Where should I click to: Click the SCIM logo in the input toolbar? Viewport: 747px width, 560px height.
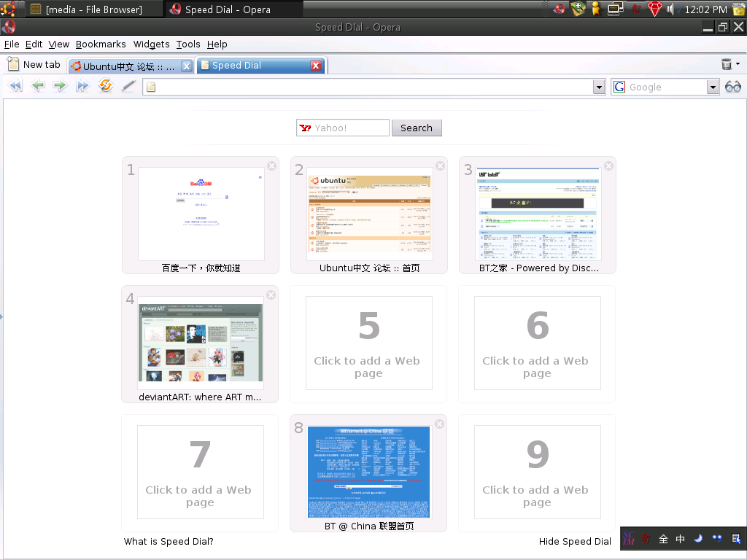point(629,539)
